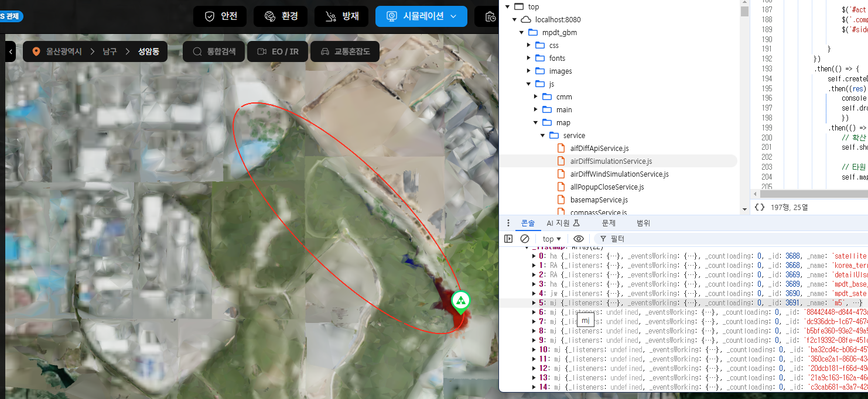Image resolution: width=868 pixels, height=399 pixels.
Task: Expand the 시뮬레이션 dropdown
Action: click(421, 16)
